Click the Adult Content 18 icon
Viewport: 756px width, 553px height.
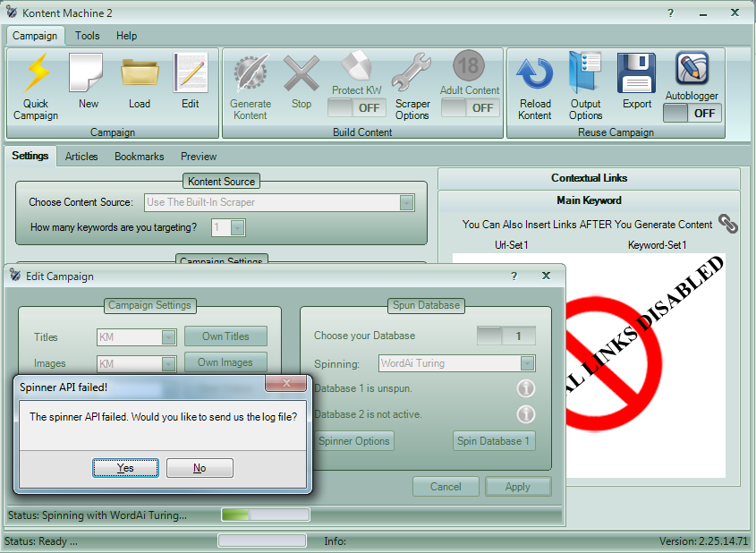469,65
